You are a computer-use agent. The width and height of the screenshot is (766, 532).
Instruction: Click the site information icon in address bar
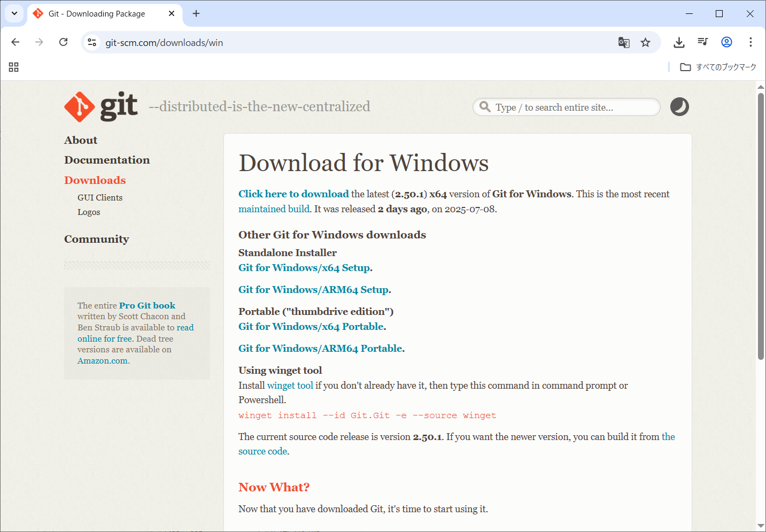coord(92,42)
